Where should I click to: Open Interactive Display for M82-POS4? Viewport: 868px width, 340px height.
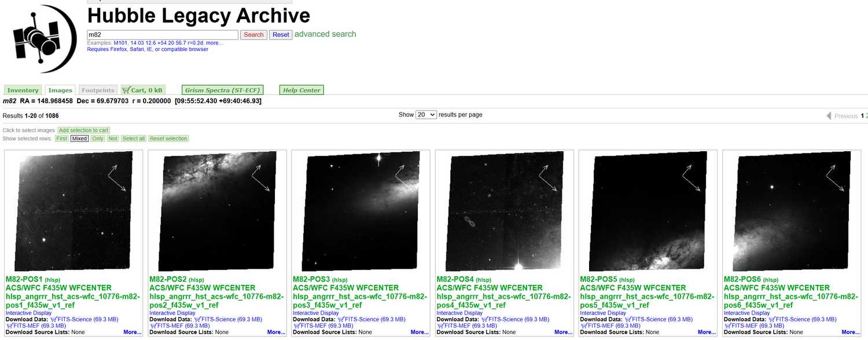pyautogui.click(x=459, y=313)
